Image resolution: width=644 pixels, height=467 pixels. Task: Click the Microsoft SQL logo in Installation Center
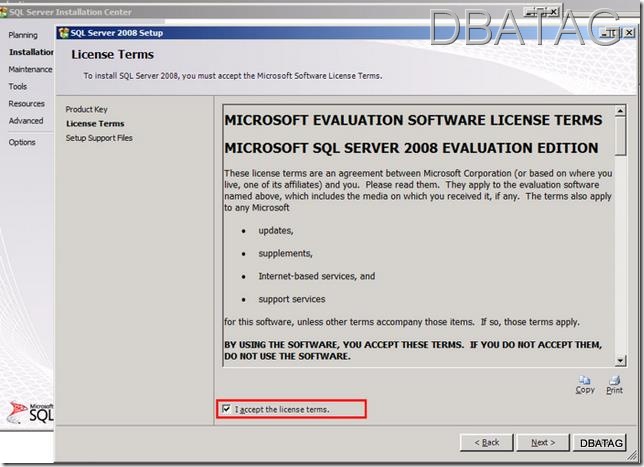tap(31, 412)
